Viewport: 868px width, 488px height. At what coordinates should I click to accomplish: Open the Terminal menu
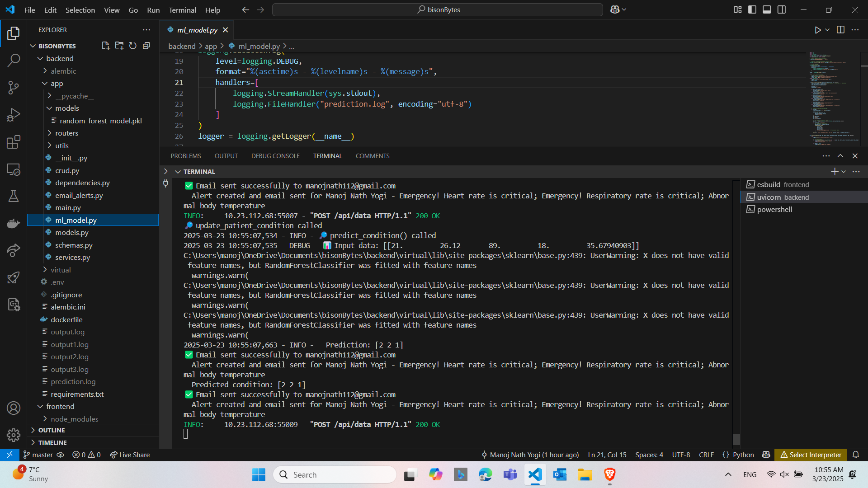pos(182,10)
